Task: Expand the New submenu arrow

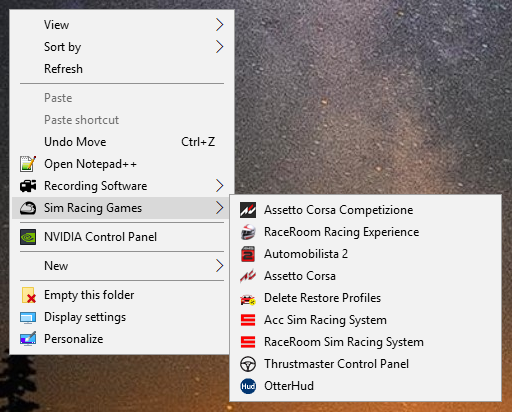Action: point(219,266)
